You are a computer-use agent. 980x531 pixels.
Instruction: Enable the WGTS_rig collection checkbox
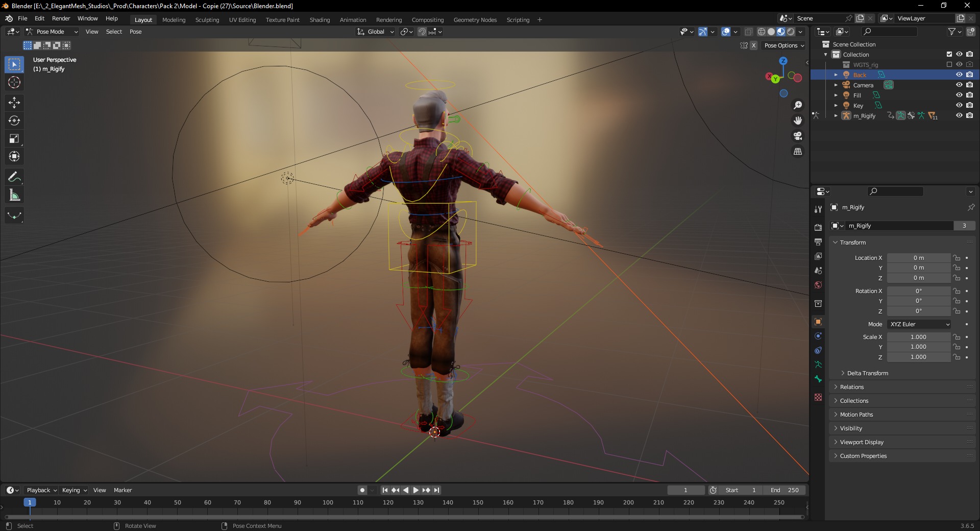point(949,65)
